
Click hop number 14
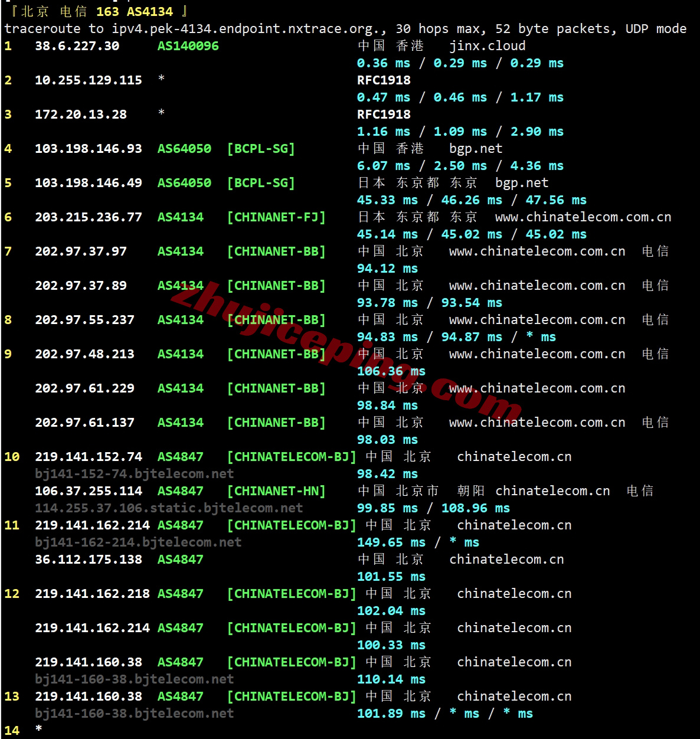click(12, 731)
